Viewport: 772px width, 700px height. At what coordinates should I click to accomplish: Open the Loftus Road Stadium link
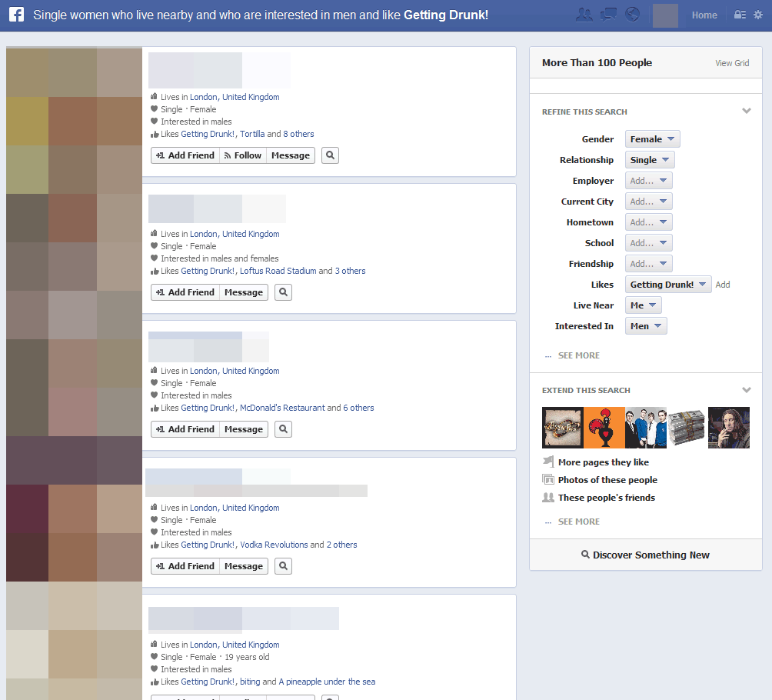coord(278,271)
